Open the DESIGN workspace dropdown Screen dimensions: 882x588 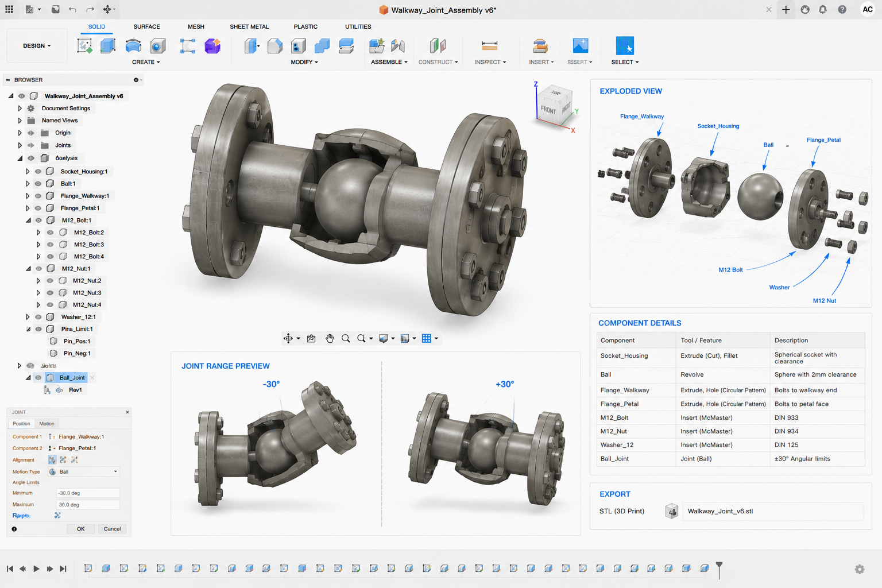[x=37, y=46]
